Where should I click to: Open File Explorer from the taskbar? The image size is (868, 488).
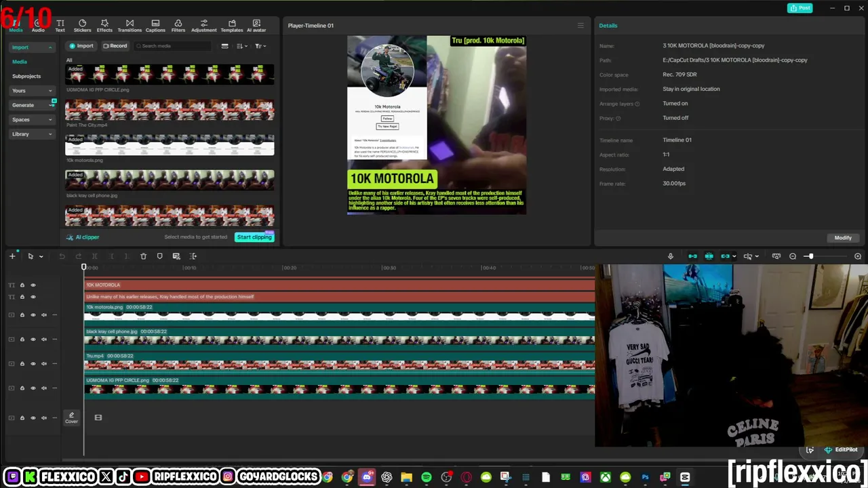click(x=406, y=477)
